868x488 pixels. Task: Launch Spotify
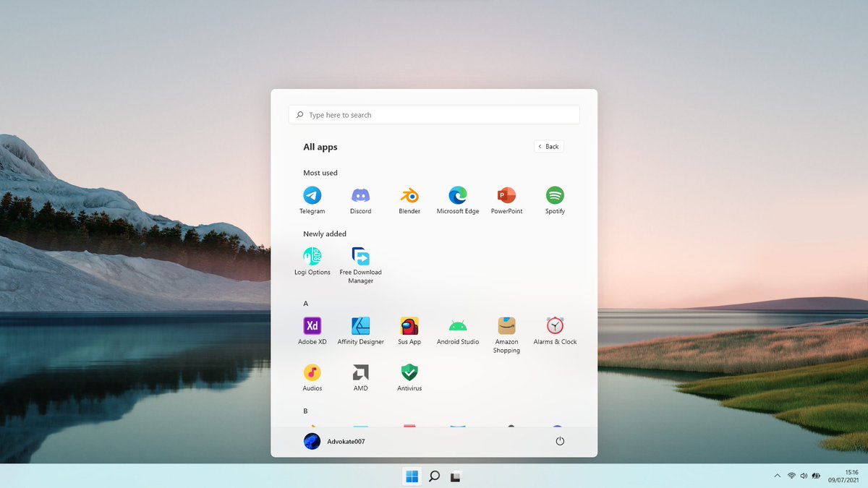click(x=555, y=200)
